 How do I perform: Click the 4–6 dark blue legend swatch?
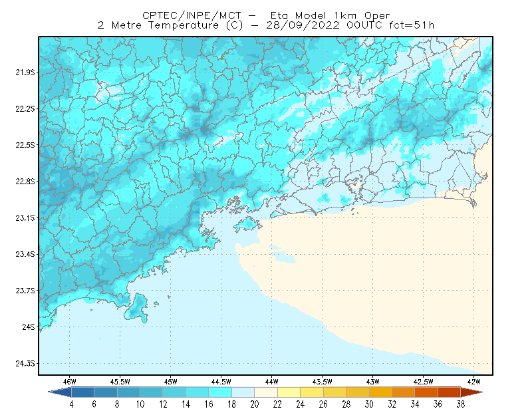(x=82, y=392)
